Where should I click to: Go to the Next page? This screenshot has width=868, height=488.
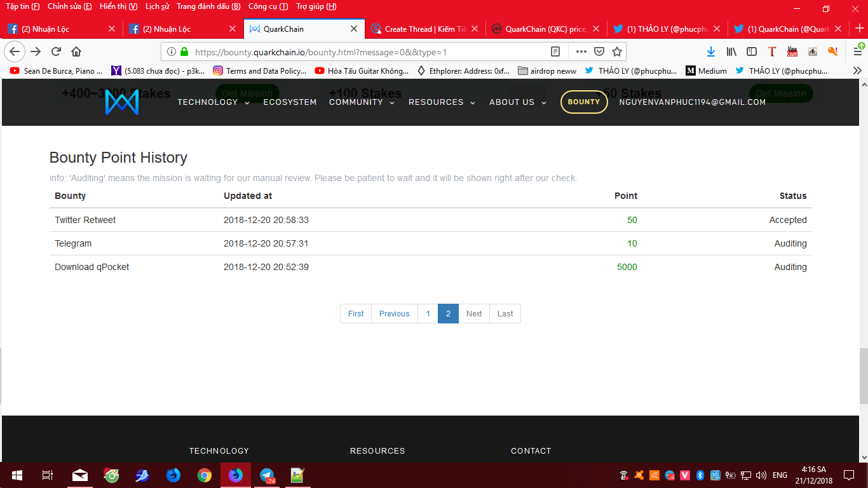point(474,314)
